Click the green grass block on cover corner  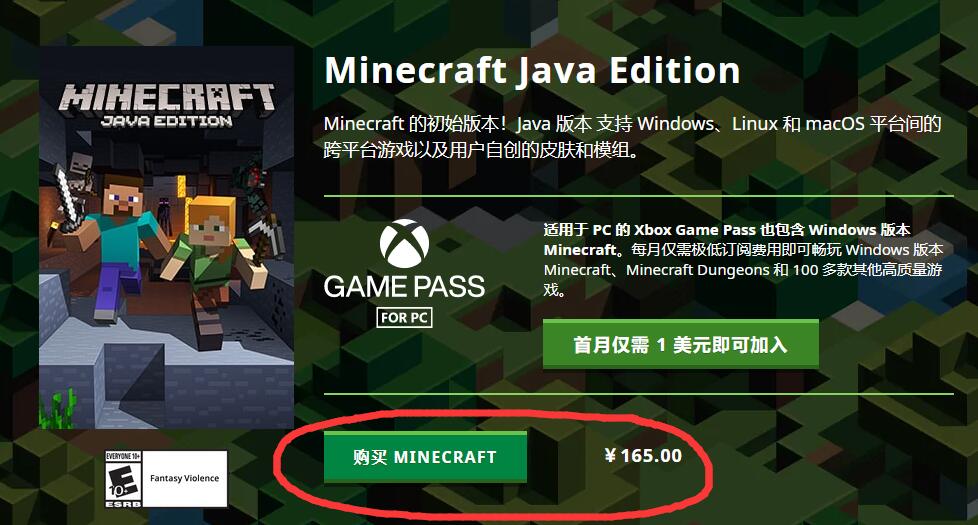pos(57,408)
